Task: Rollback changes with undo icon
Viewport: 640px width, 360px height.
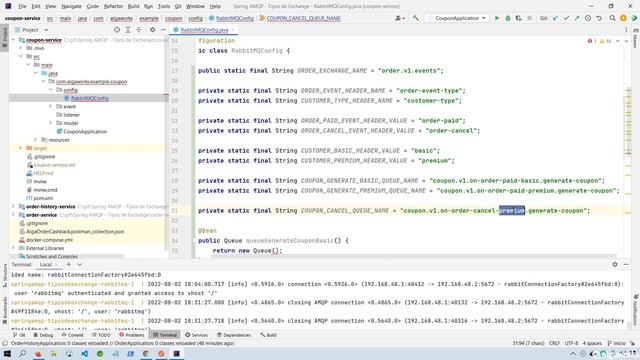Action: point(599,18)
